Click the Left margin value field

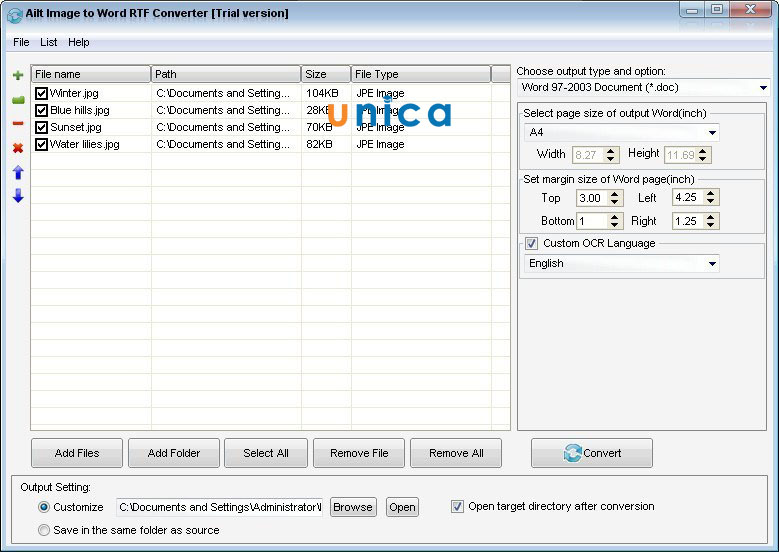[x=689, y=197]
